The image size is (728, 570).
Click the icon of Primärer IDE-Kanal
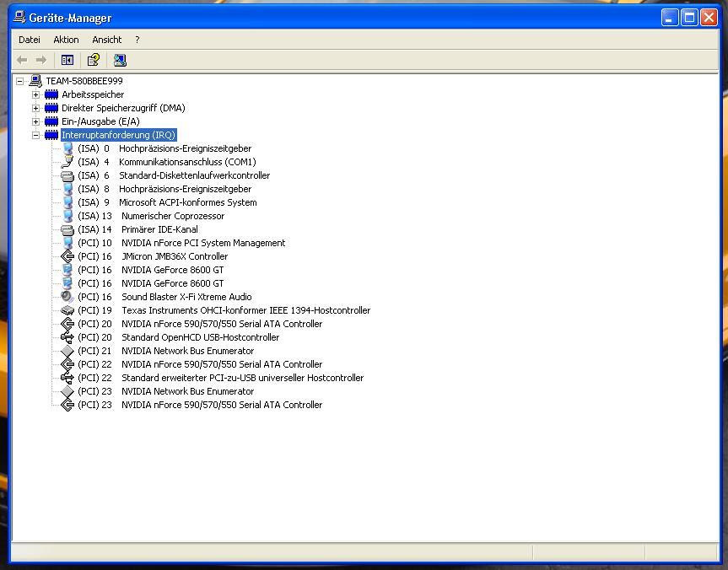(x=67, y=229)
